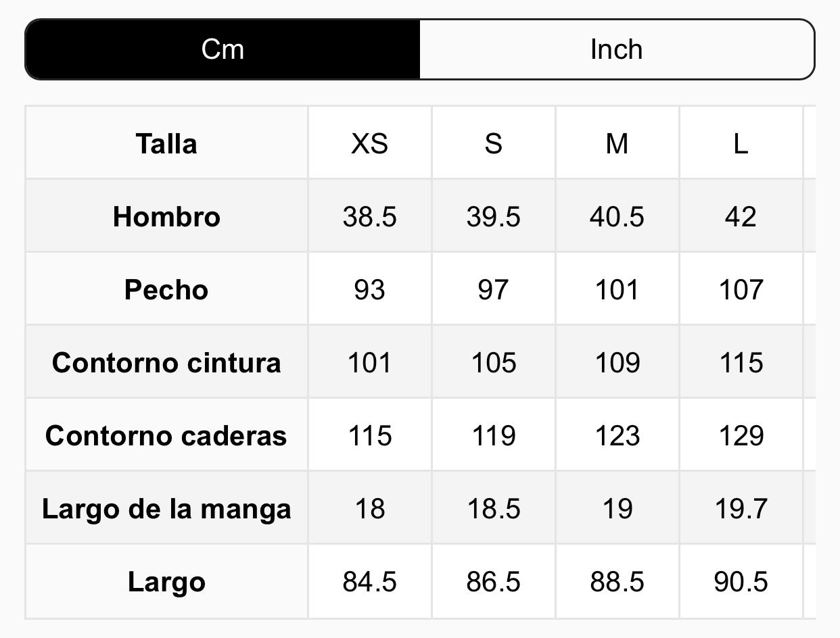This screenshot has width=840, height=638.
Task: Click Hombro value 42 for size L
Action: coord(741,216)
